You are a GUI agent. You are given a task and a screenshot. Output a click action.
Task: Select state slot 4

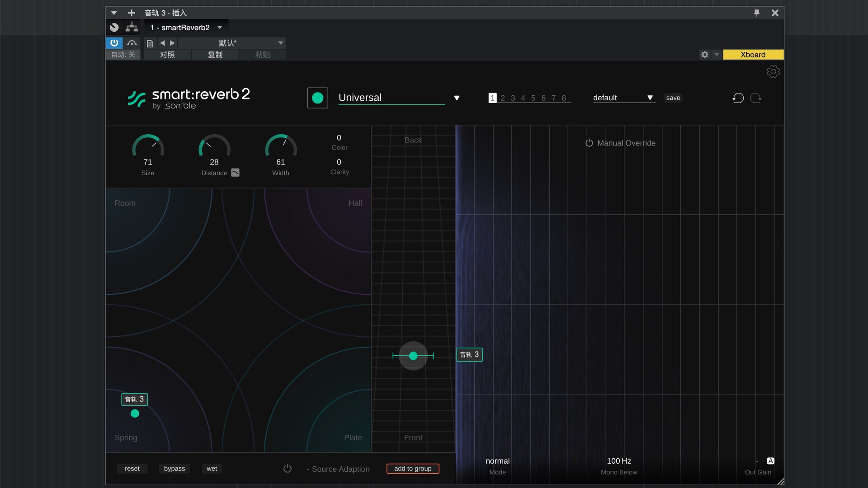(523, 98)
